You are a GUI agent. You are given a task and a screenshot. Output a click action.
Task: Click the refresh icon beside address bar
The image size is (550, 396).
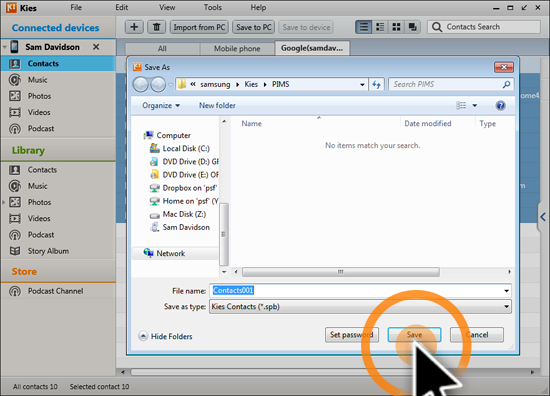point(376,85)
